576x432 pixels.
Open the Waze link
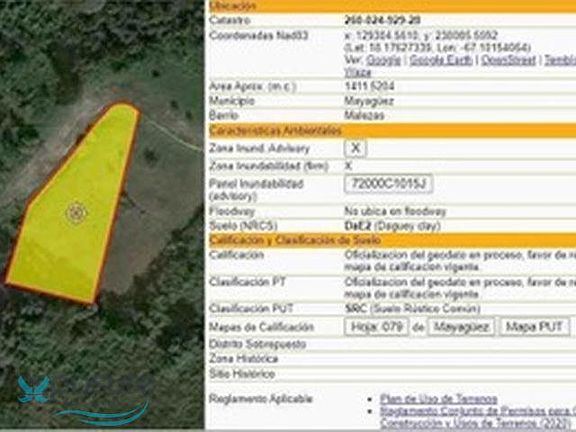pos(358,72)
